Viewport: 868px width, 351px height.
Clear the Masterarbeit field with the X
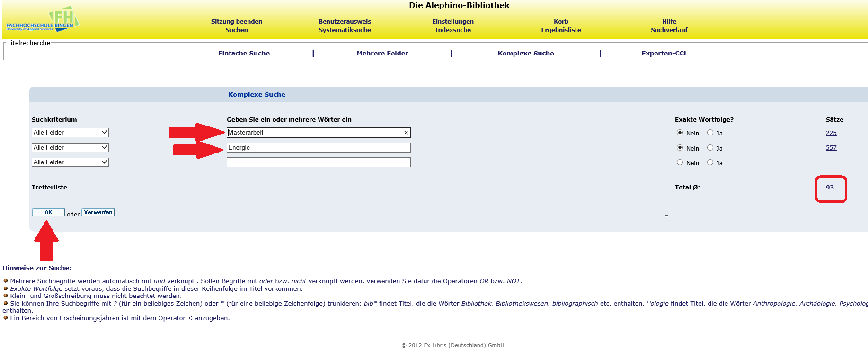click(x=406, y=133)
